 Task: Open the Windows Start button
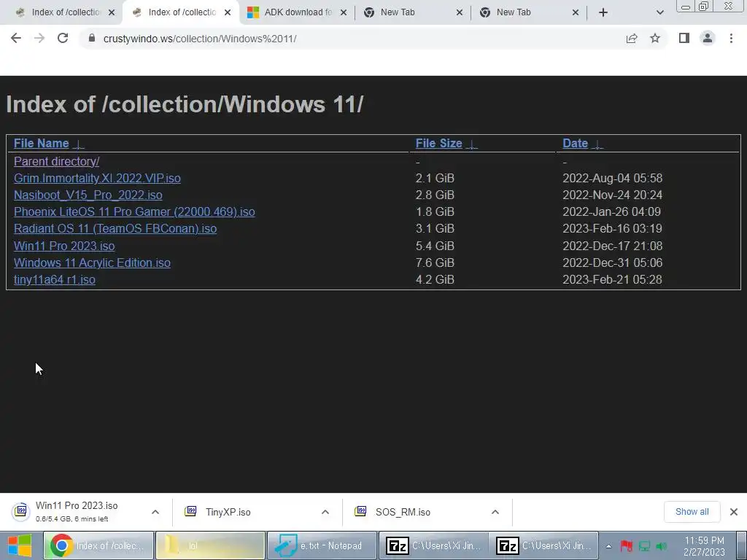(x=20, y=545)
